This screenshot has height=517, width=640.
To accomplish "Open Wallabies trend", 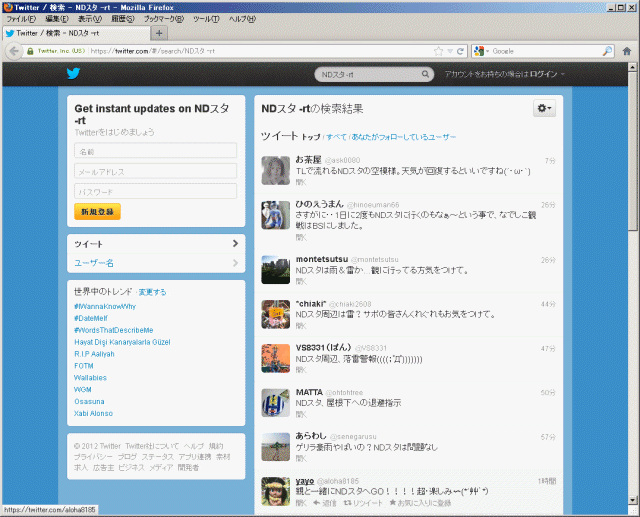I will pos(90,378).
